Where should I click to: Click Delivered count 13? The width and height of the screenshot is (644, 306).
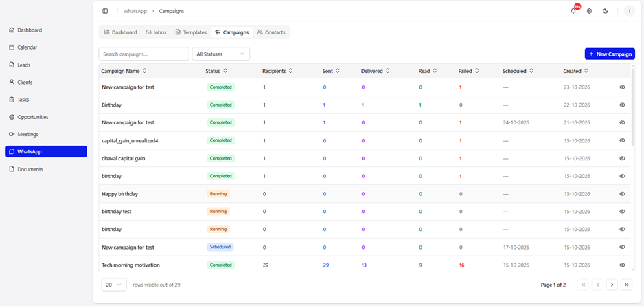364,265
